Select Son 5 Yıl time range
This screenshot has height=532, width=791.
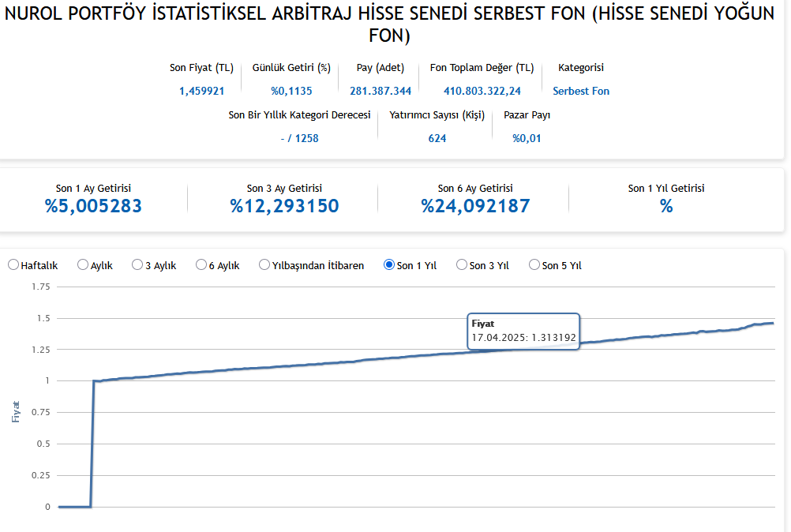click(534, 265)
